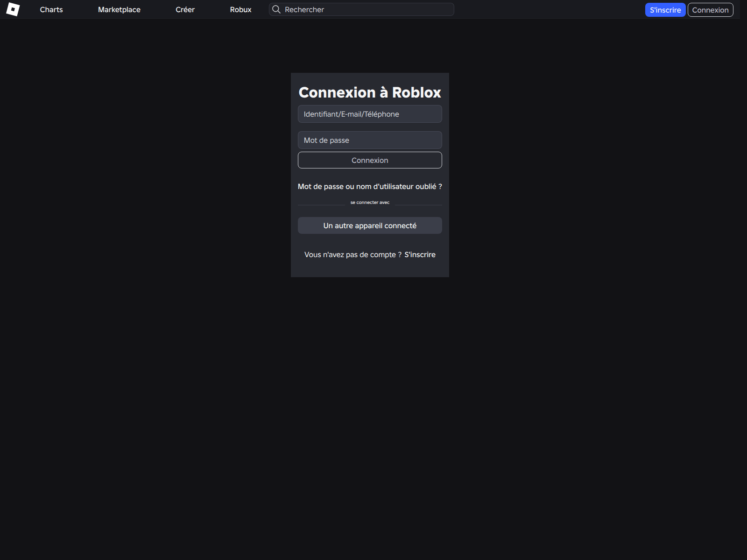This screenshot has height=560, width=747.
Task: Click the 'se connecter avec' label
Action: [x=370, y=203]
